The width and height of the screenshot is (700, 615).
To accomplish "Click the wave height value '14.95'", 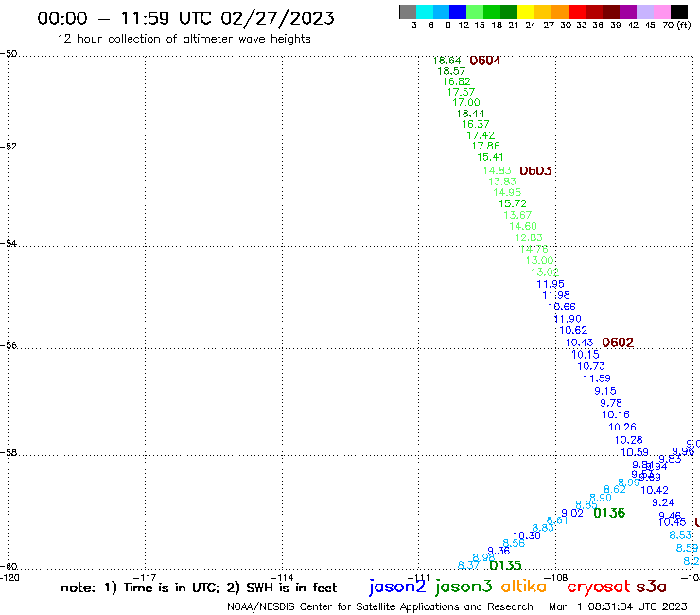I will click(x=507, y=192).
